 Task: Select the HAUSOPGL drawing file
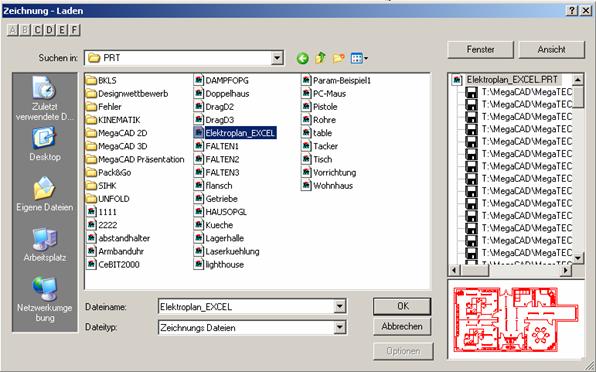pos(220,212)
